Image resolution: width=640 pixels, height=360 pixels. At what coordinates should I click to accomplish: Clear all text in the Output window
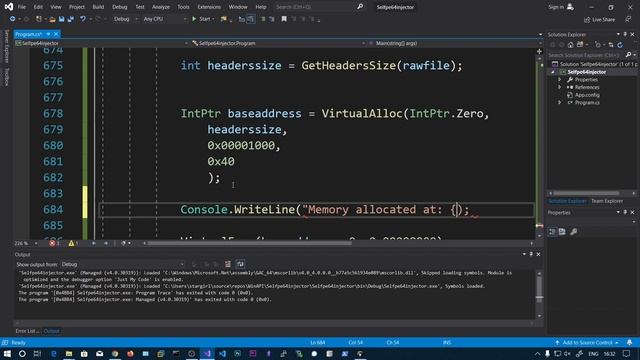228,264
